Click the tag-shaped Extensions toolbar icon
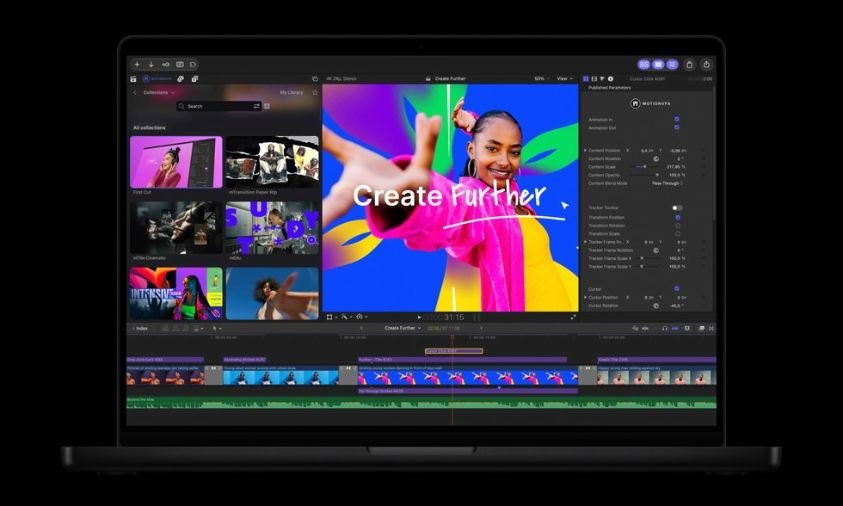843x506 pixels. [193, 65]
